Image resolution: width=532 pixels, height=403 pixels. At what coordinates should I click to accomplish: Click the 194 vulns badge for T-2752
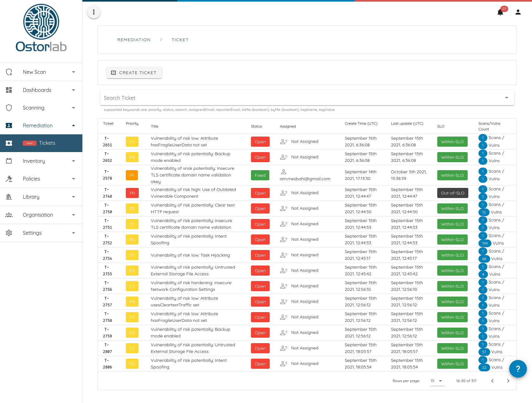click(x=485, y=243)
